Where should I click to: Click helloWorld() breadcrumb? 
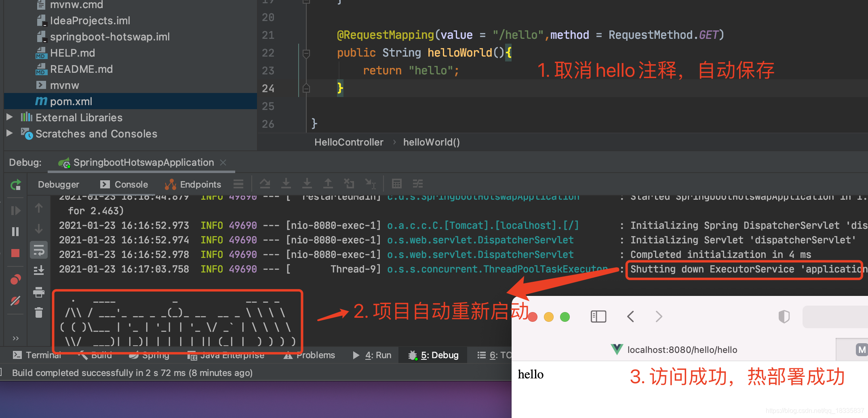[x=431, y=142]
